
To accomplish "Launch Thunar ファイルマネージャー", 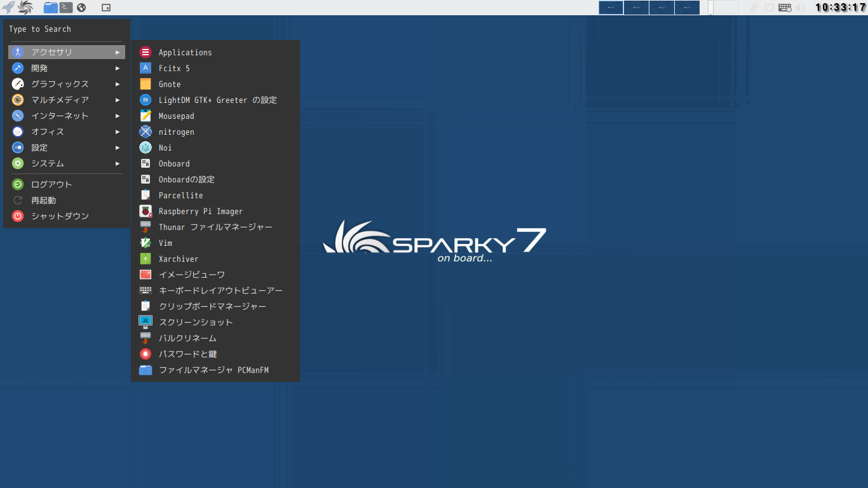I will (x=215, y=227).
